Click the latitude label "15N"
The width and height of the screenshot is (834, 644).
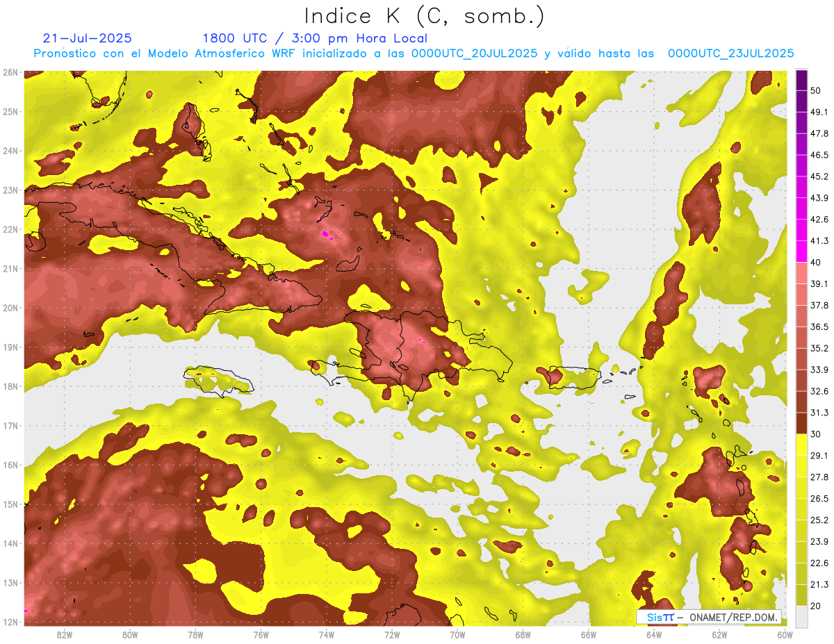click(x=10, y=504)
